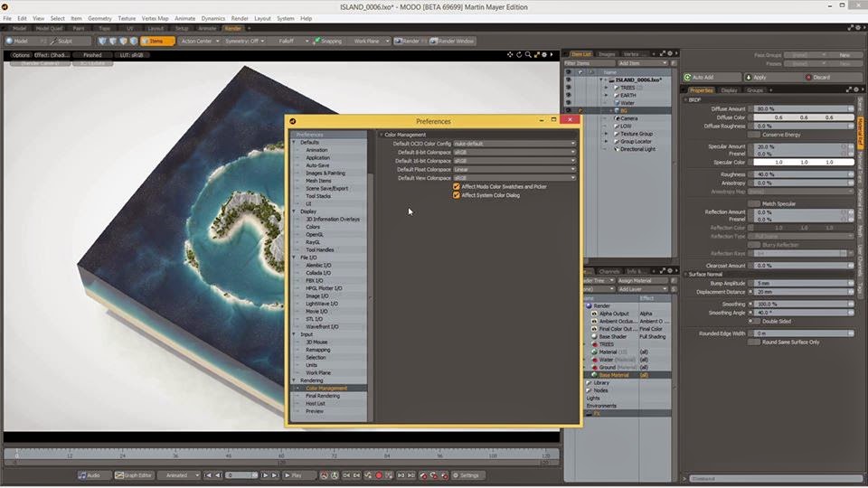Click the Auto Add green plus icon
The width and height of the screenshot is (868, 488).
[x=687, y=78]
